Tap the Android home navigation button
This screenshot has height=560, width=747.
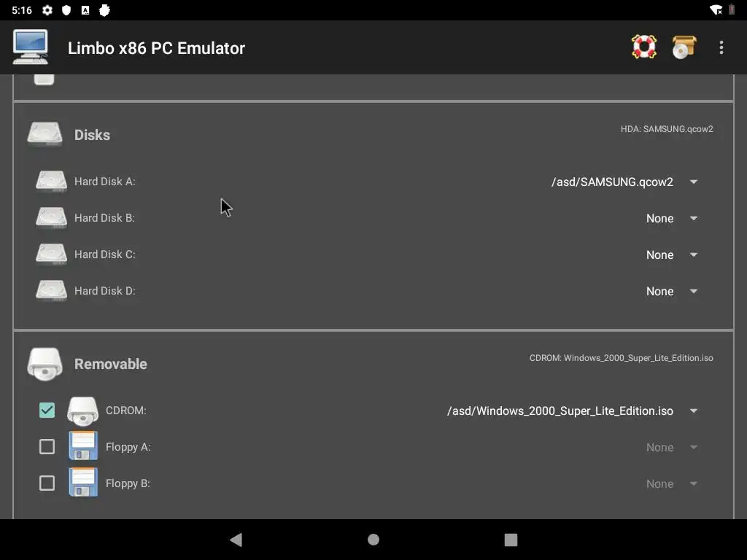pos(373,540)
